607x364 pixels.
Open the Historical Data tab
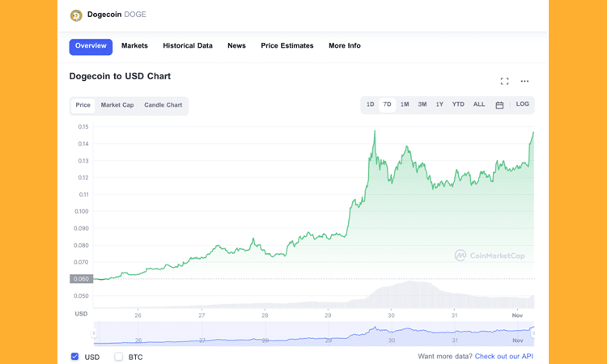188,45
